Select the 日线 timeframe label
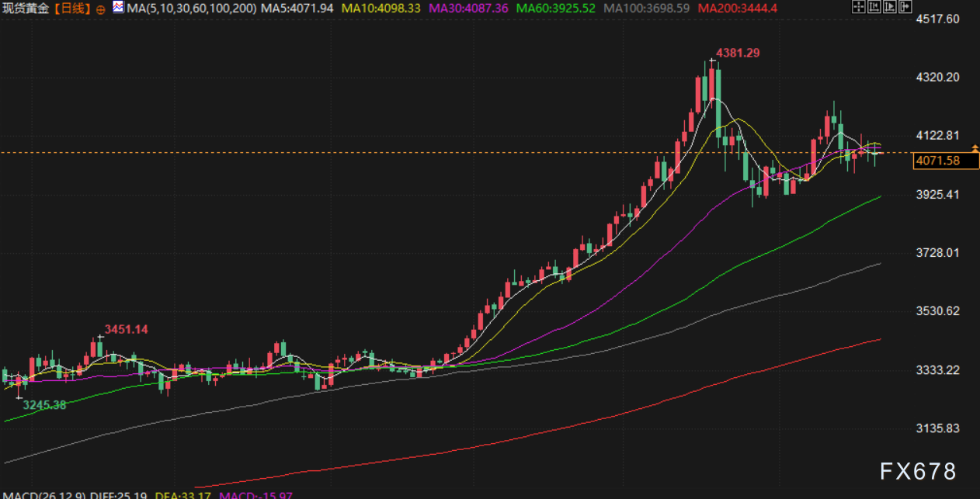The width and height of the screenshot is (980, 499). pos(73,9)
